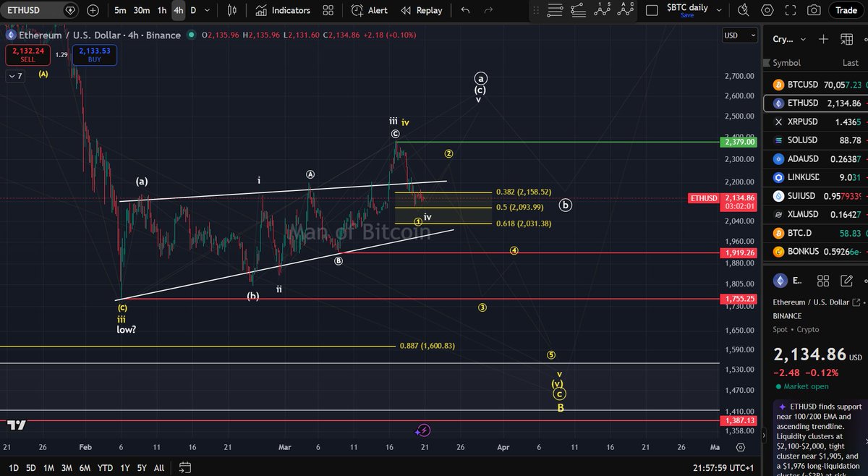Click the blue BUY 2,133.53 button
The width and height of the screenshot is (868, 476).
(x=93, y=54)
